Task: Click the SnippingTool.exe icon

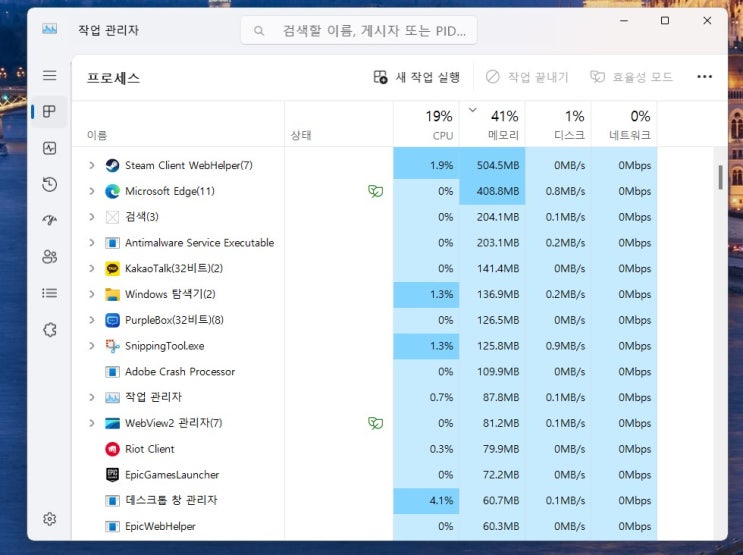Action: tap(112, 346)
